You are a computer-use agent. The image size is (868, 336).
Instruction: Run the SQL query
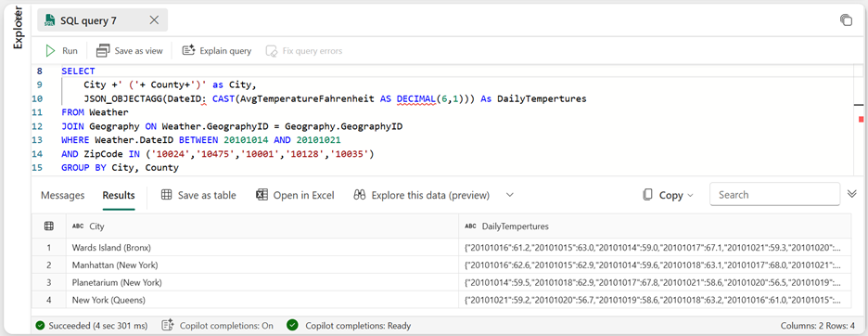coord(61,51)
